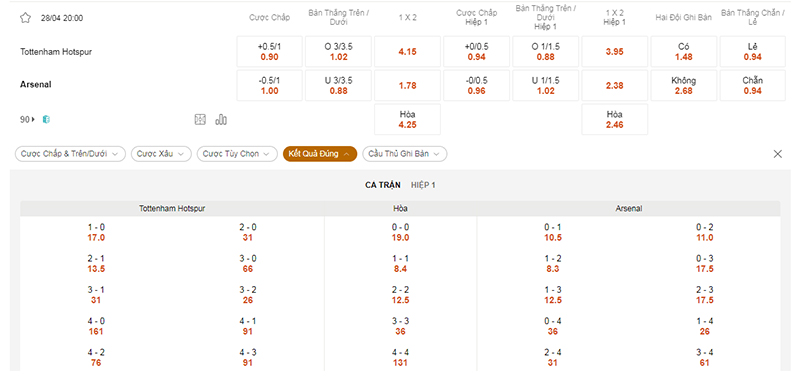Open the pitch lineup icon
Image resolution: width=800 pixels, height=384 pixels.
point(200,120)
